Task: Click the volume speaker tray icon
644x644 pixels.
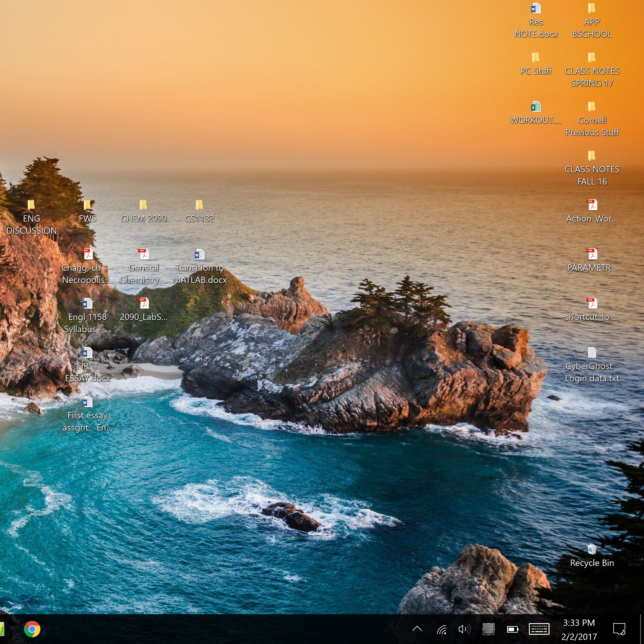Action: point(464,629)
